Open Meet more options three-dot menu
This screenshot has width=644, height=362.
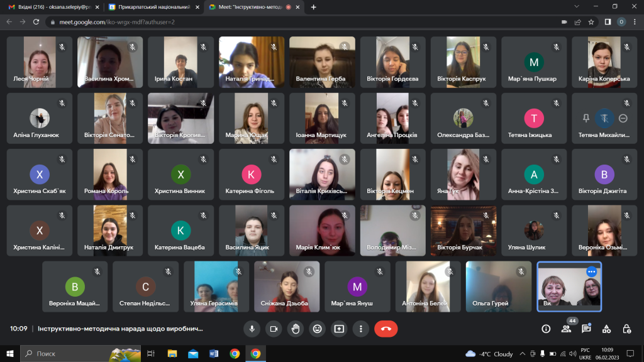[x=360, y=328]
